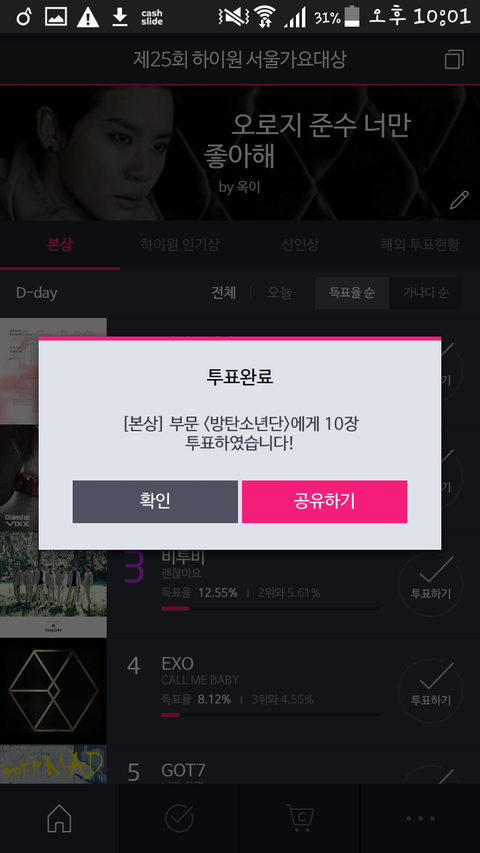Tap the multi-window icon in the title bar
Image resolution: width=480 pixels, height=853 pixels.
(454, 59)
